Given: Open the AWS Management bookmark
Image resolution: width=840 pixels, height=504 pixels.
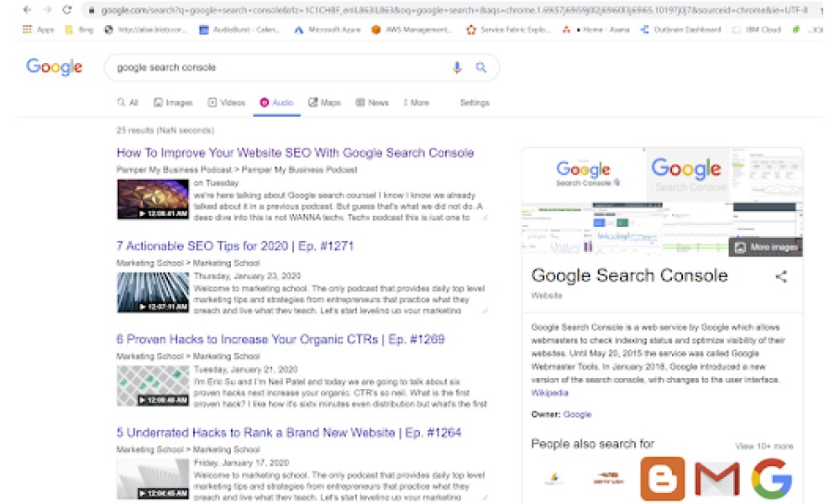Looking at the screenshot, I should (412, 30).
